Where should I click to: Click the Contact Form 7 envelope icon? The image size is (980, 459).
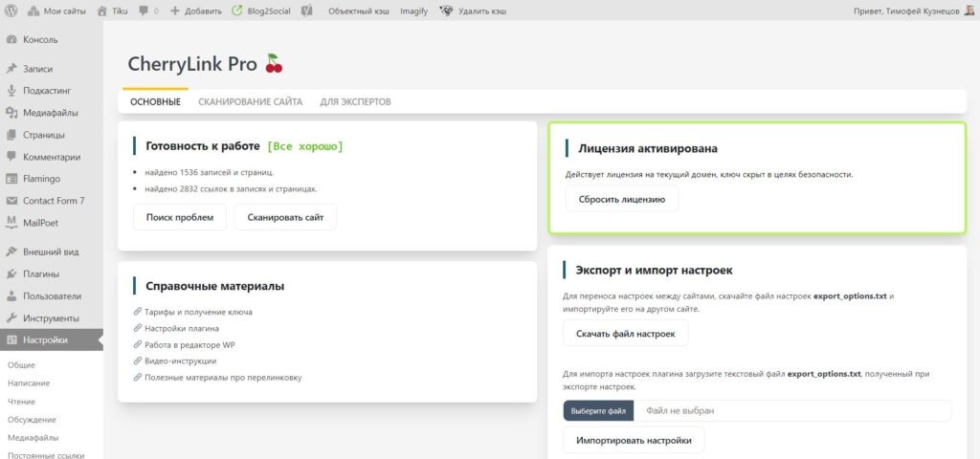click(x=11, y=201)
